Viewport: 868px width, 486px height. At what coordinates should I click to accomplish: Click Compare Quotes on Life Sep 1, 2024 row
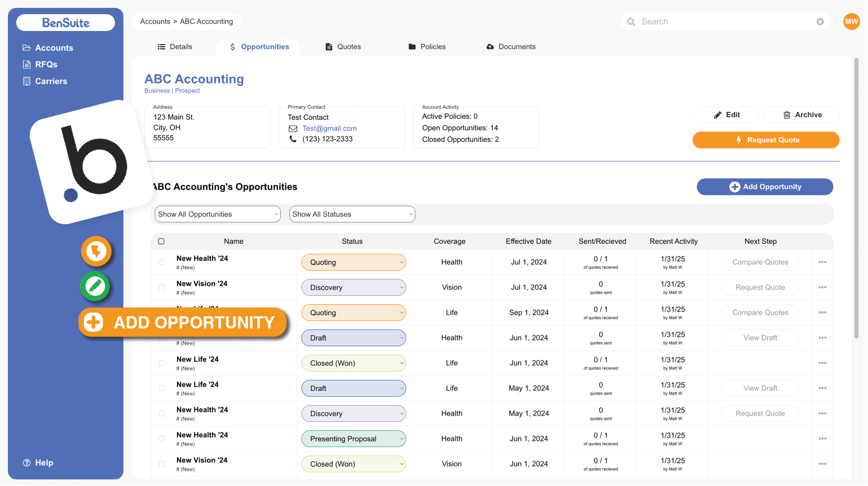760,313
